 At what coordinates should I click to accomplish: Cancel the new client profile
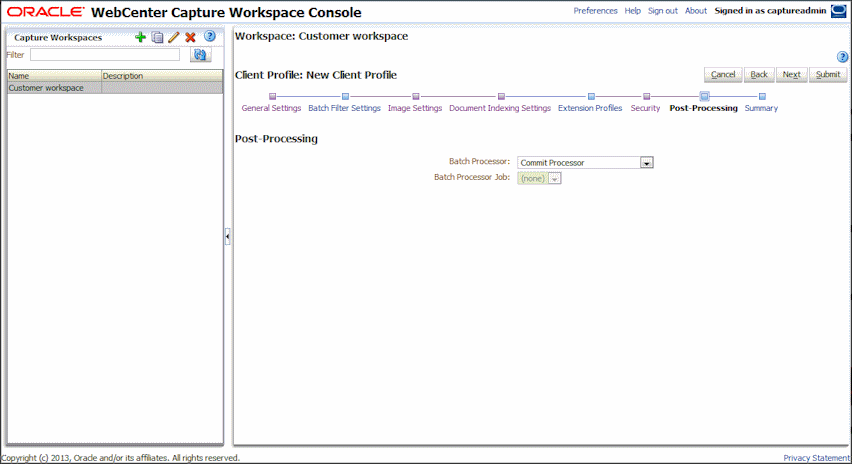point(723,74)
